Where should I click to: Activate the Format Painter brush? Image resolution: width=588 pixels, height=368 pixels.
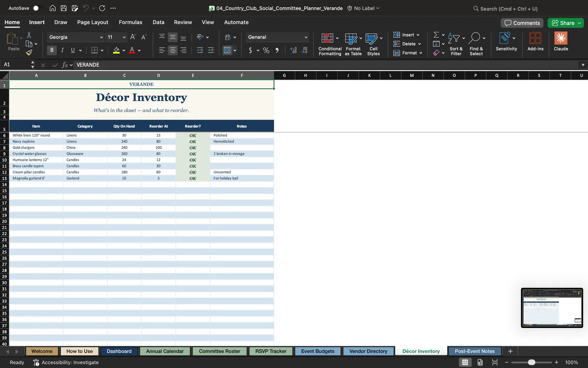click(x=29, y=53)
